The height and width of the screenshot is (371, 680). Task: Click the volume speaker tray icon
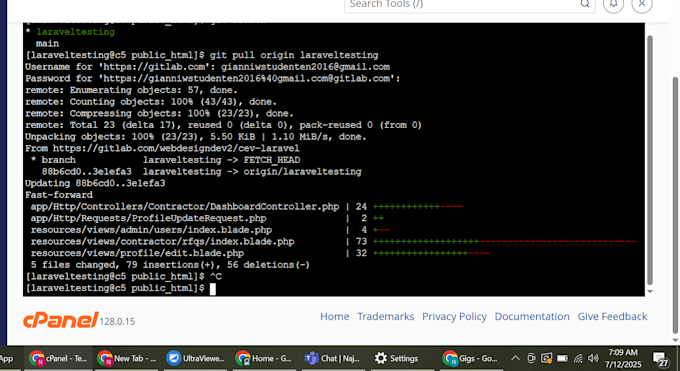point(593,358)
